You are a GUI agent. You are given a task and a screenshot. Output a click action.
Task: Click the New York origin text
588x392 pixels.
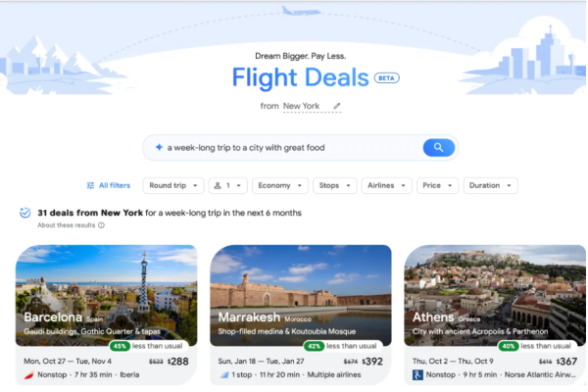(x=301, y=106)
